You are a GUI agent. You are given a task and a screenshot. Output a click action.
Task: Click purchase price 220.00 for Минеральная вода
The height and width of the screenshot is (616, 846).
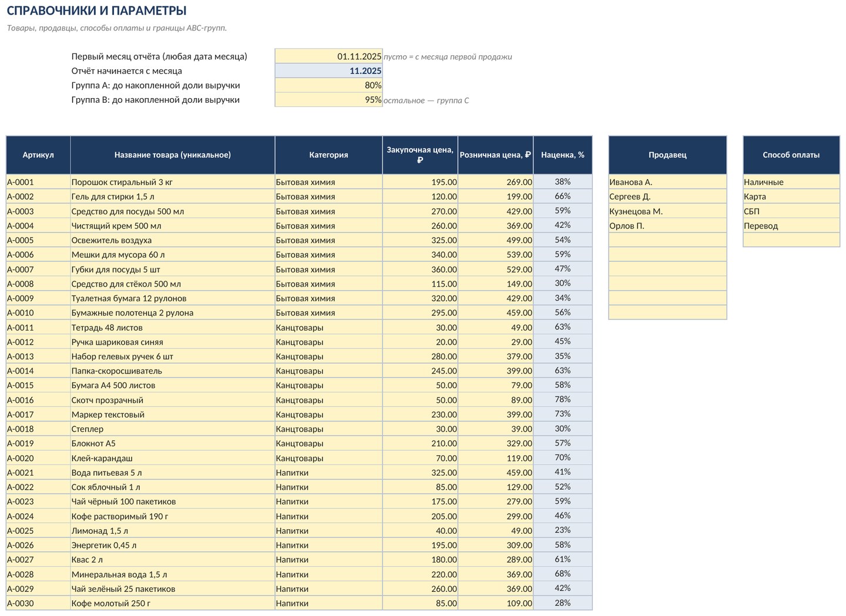[420, 574]
